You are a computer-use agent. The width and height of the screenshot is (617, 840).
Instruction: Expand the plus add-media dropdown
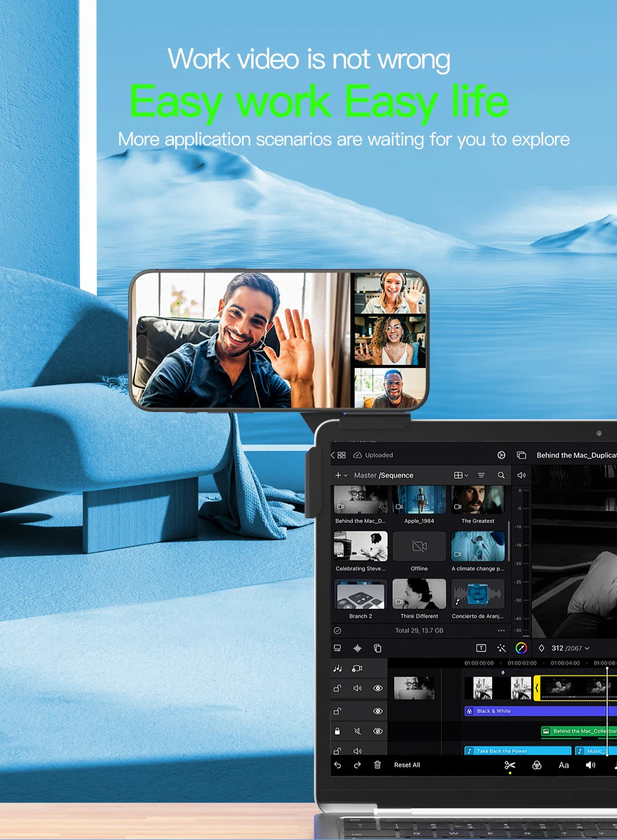(x=340, y=476)
